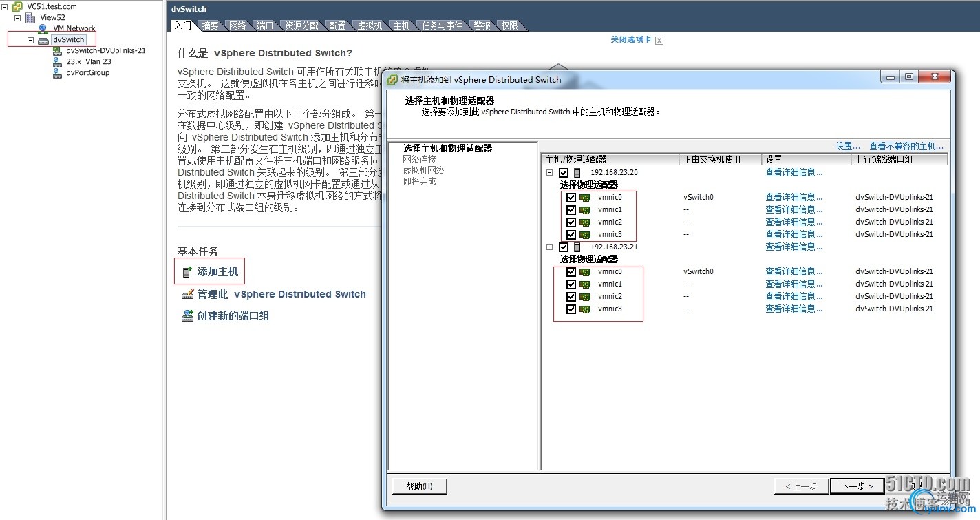Select 23.x_Vlan 23 in inventory tree
The image size is (980, 520).
[x=89, y=61]
